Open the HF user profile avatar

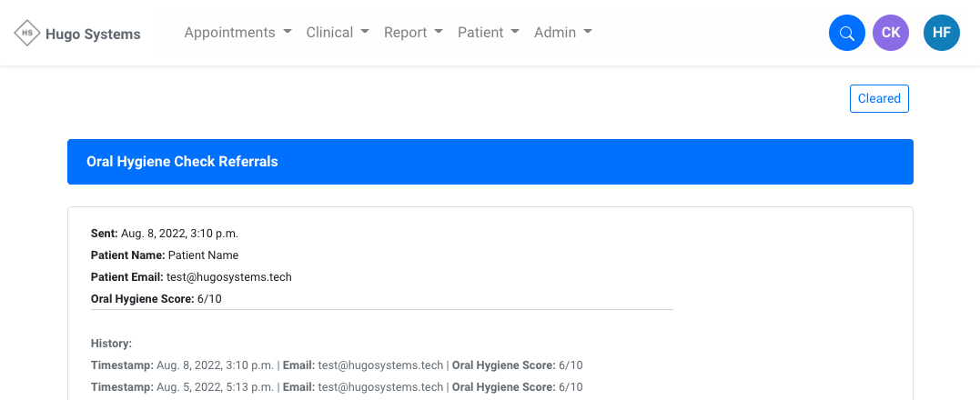tap(942, 33)
